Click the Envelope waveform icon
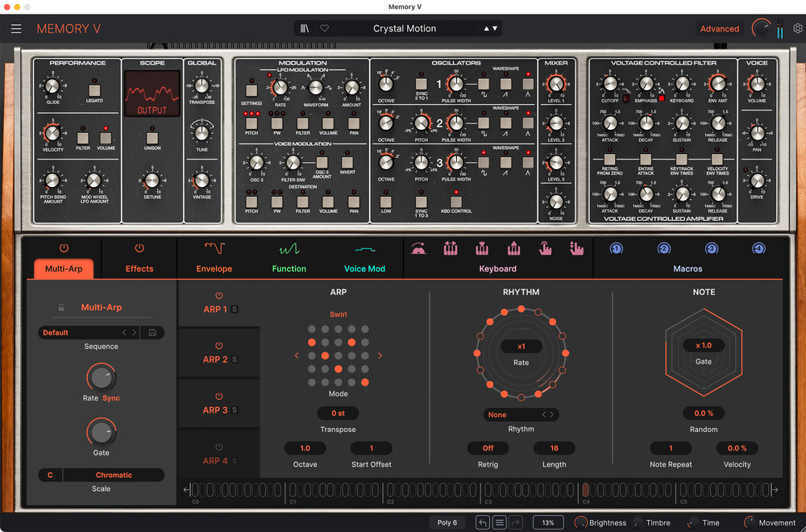This screenshot has width=806, height=532. point(214,249)
